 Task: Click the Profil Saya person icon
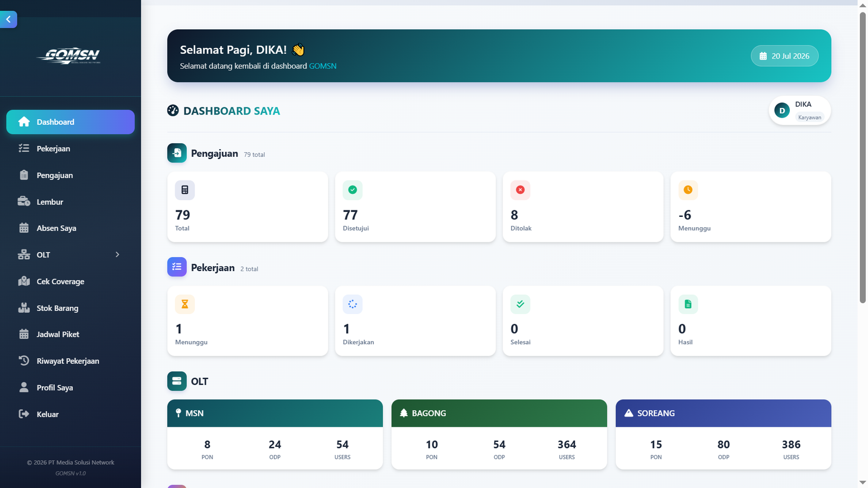(x=24, y=387)
